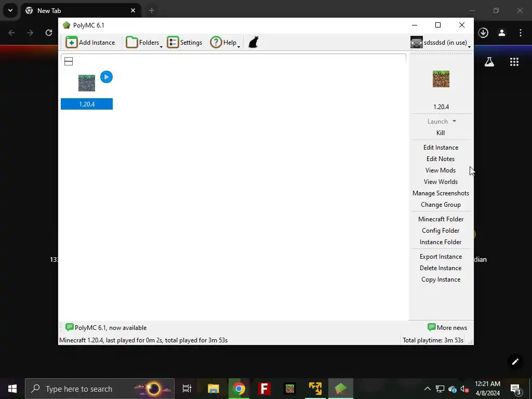Open the Chrome tab search chevron
The image size is (532, 399).
(x=10, y=10)
